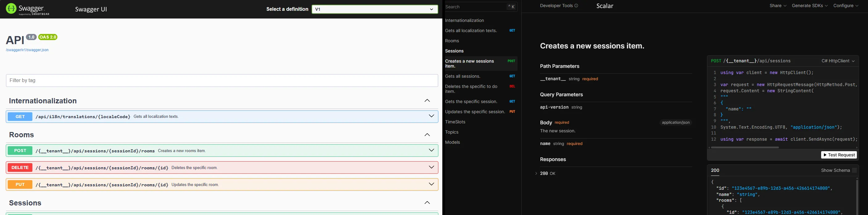Collapse the Rooms section in Swagger
868x215 pixels.
point(427,135)
